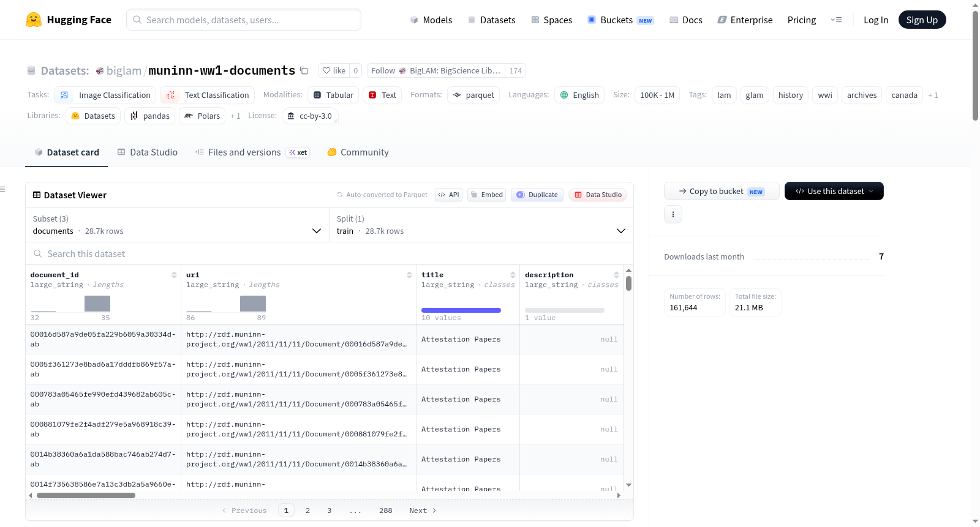Screen dimensions: 980x527
Task: Click the page vertical scrollbar thumb
Action: tap(975, 65)
